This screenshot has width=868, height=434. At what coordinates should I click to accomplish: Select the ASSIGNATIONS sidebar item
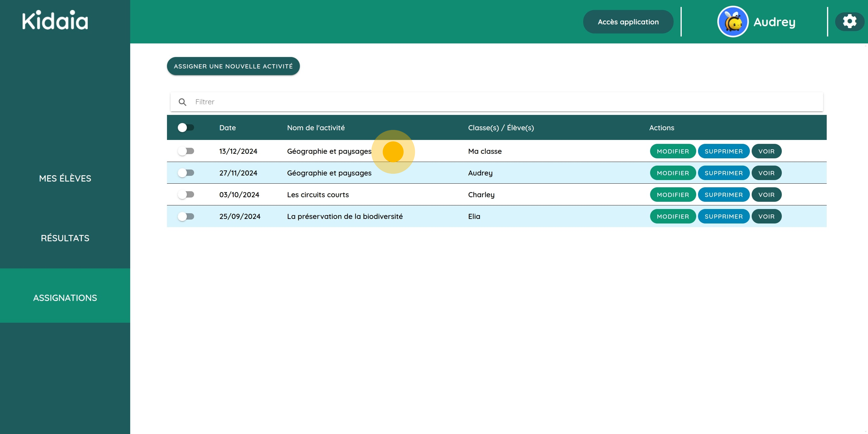pyautogui.click(x=65, y=297)
